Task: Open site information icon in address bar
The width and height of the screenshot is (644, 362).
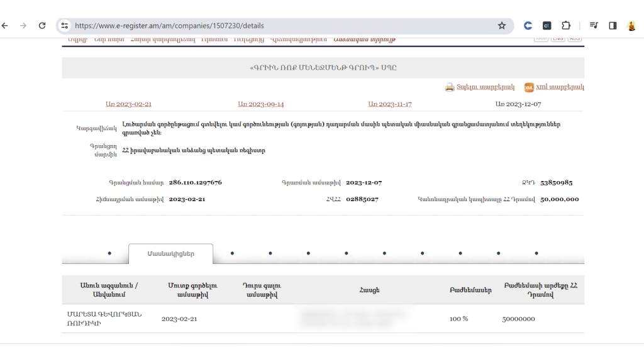Action: 64,26
